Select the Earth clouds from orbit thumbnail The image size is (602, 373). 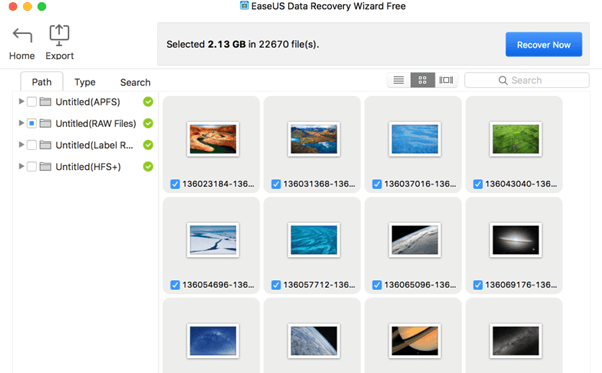[314, 341]
